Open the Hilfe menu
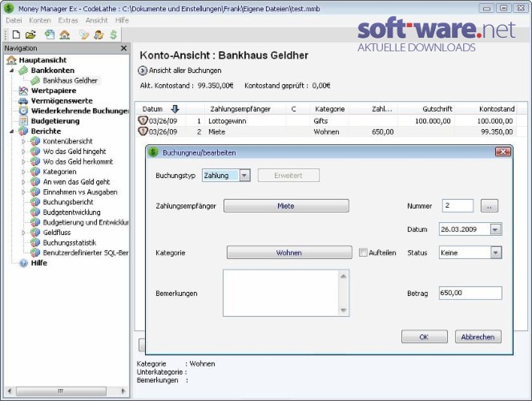Image resolution: width=532 pixels, height=401 pixels. tap(122, 20)
